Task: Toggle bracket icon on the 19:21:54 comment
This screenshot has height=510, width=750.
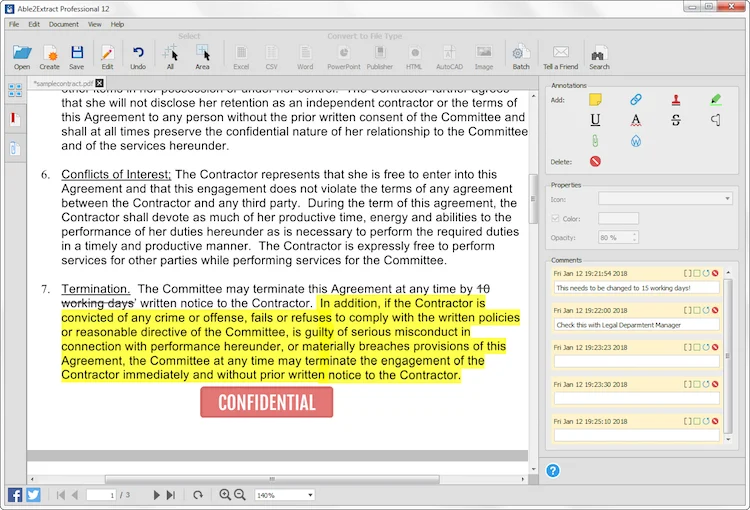Action: pyautogui.click(x=687, y=273)
